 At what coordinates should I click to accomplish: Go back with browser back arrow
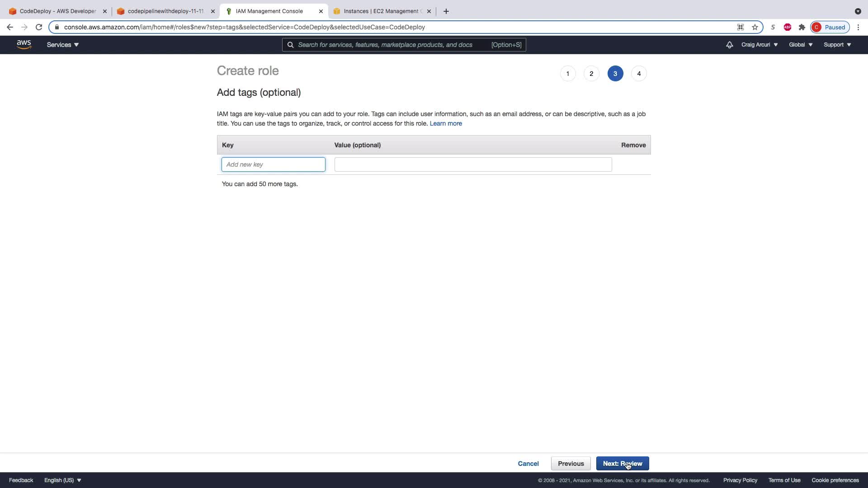coord(10,27)
